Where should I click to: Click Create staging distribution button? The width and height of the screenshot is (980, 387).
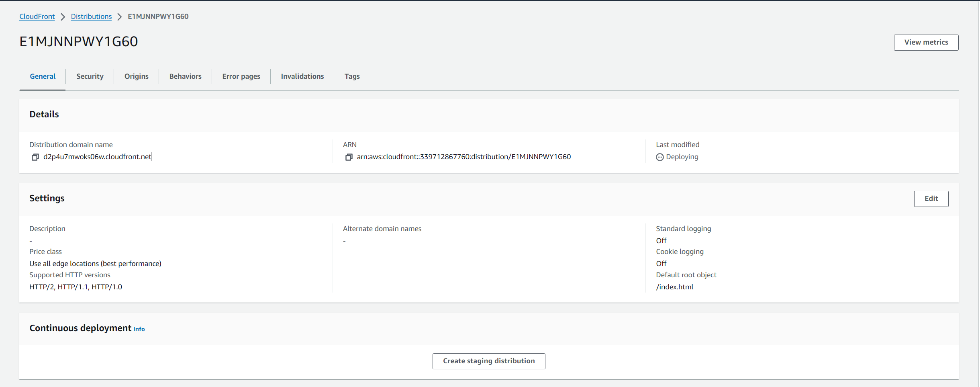489,361
